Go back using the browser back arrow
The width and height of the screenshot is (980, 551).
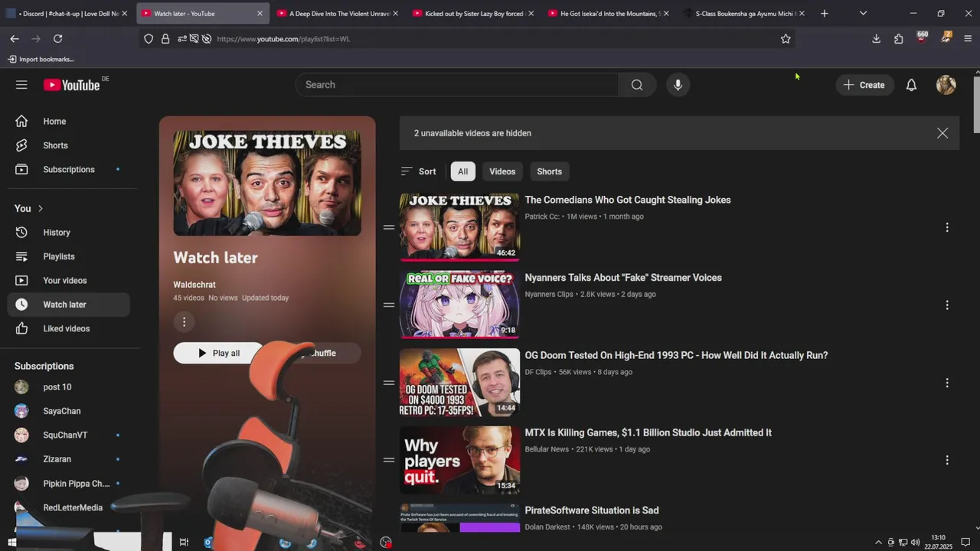[15, 38]
